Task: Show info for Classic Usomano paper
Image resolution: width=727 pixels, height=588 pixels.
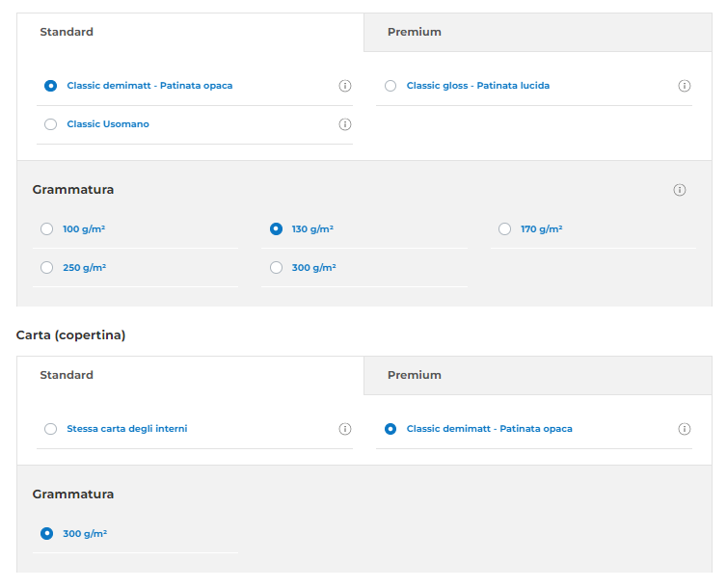Action: pyautogui.click(x=345, y=124)
